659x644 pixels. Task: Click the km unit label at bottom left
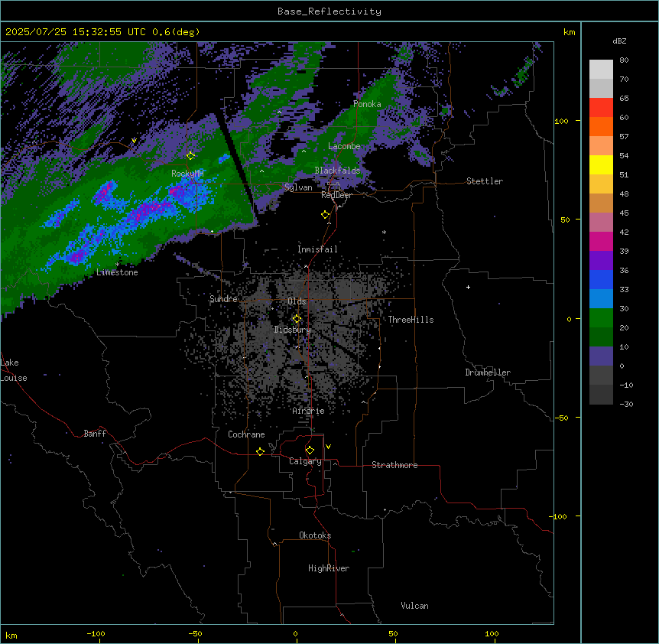point(11,636)
